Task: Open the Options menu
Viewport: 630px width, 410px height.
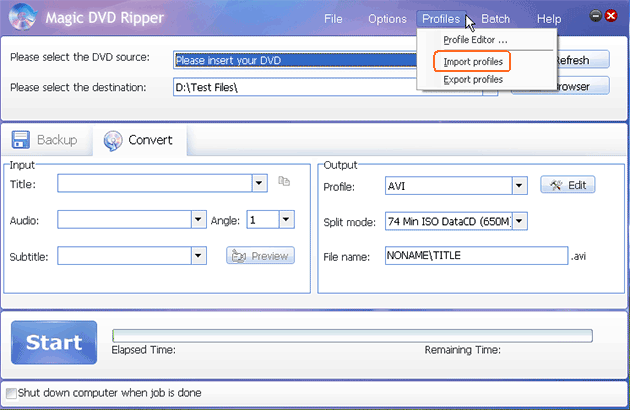Action: 387,19
